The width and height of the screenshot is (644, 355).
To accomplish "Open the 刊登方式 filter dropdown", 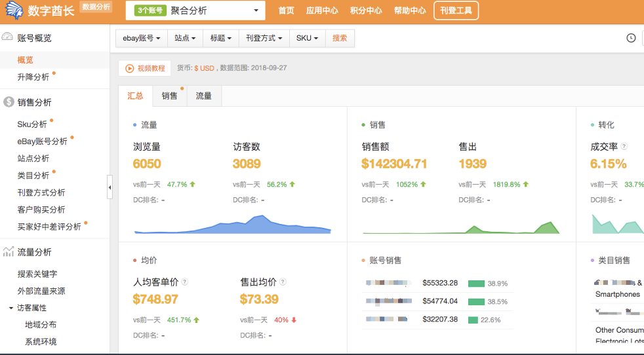I will [264, 38].
